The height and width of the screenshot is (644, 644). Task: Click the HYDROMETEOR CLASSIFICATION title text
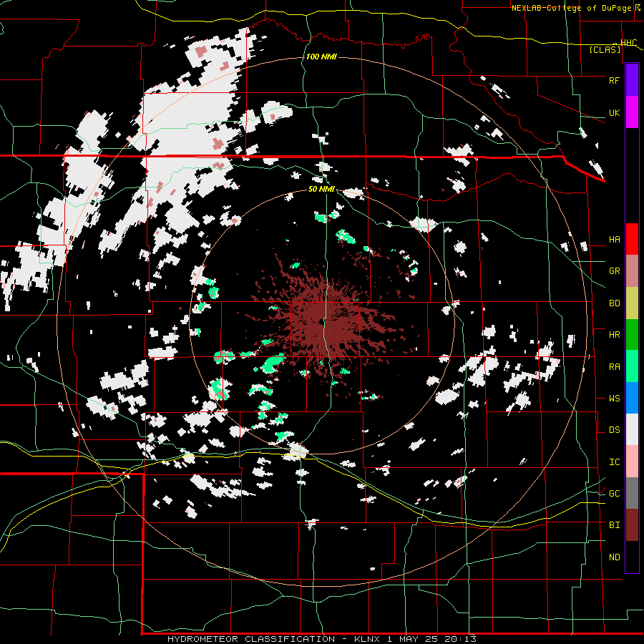251,639
